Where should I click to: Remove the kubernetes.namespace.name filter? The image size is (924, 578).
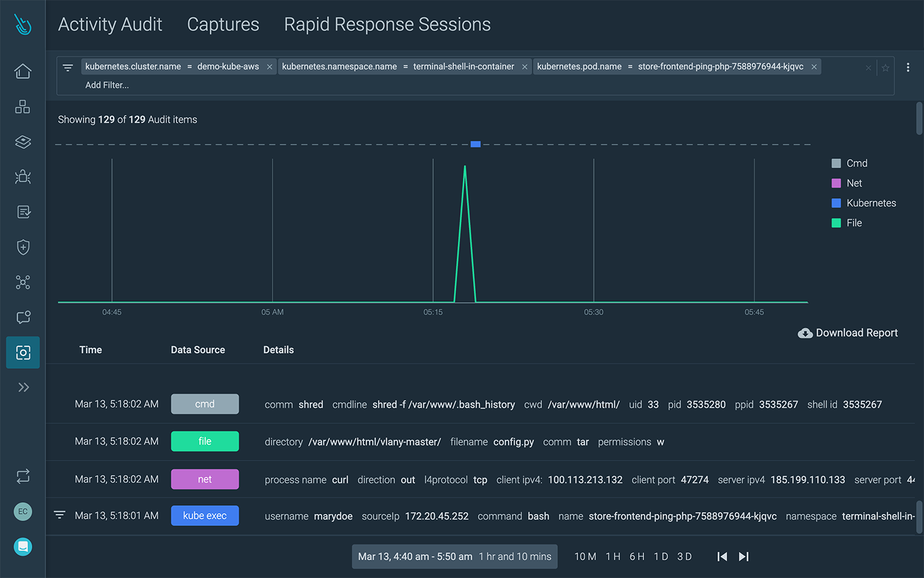point(524,67)
